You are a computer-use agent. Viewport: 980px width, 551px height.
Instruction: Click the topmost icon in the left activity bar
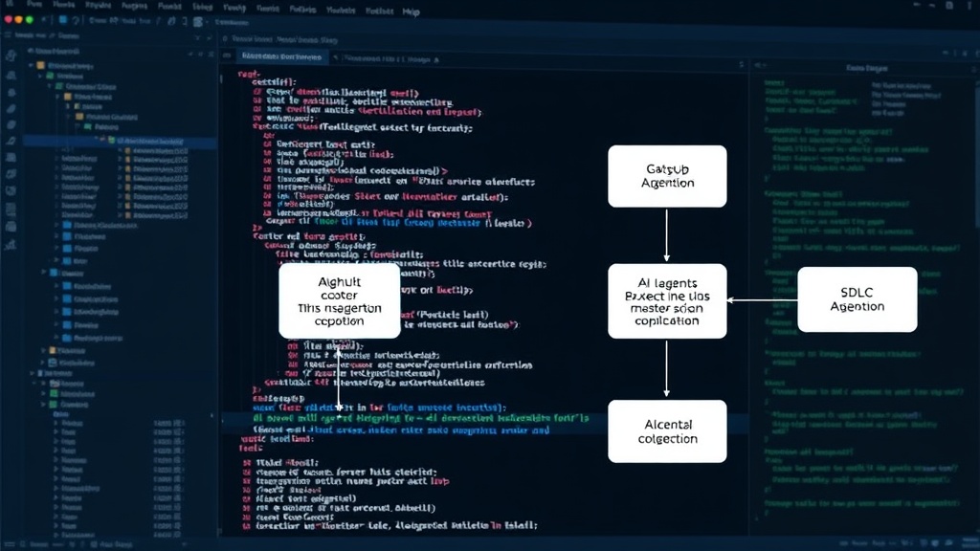click(11, 56)
